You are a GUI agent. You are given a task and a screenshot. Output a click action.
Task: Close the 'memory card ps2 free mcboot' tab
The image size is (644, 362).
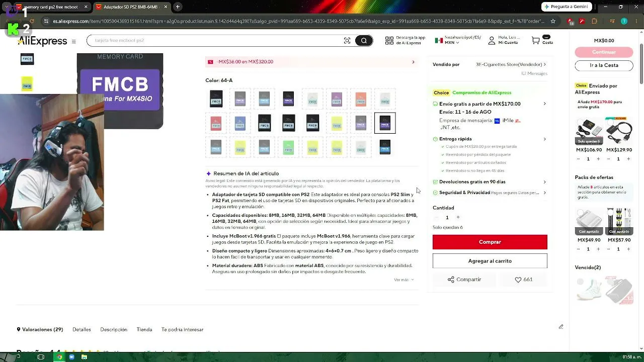86,7
